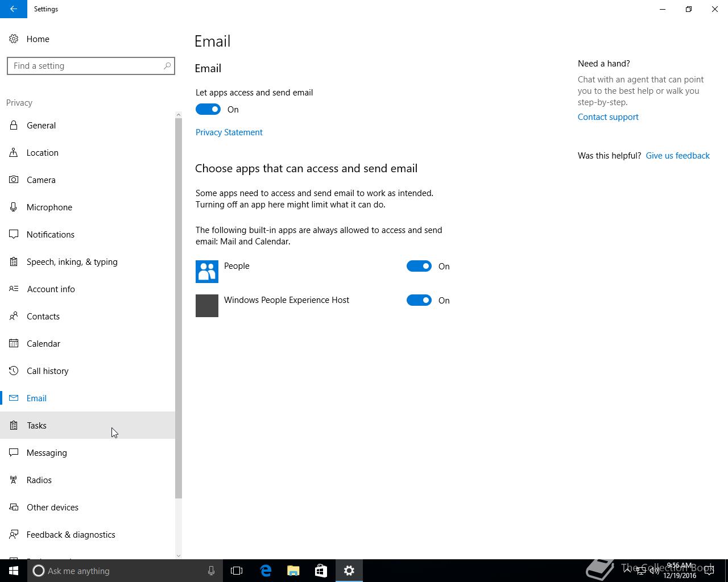728x582 pixels.
Task: Click the People app icon
Action: pos(207,272)
